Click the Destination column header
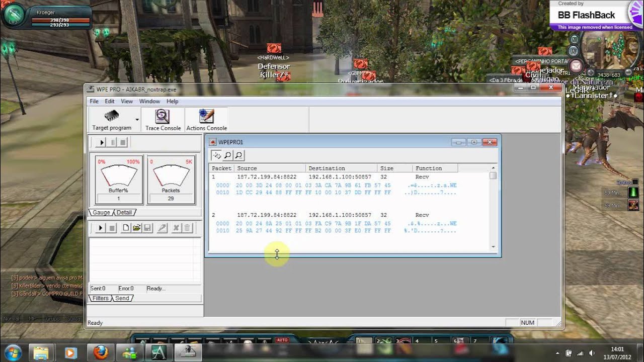 tap(341, 168)
